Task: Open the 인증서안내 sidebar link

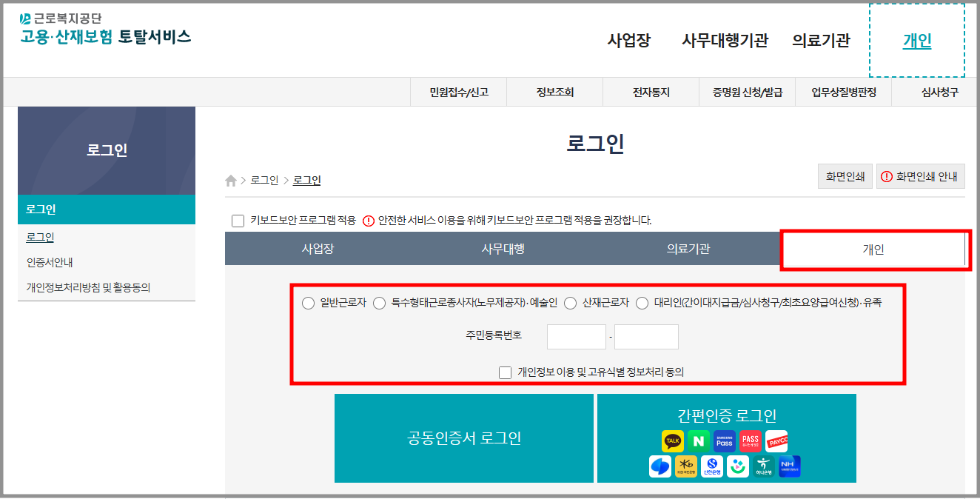Action: coord(50,262)
